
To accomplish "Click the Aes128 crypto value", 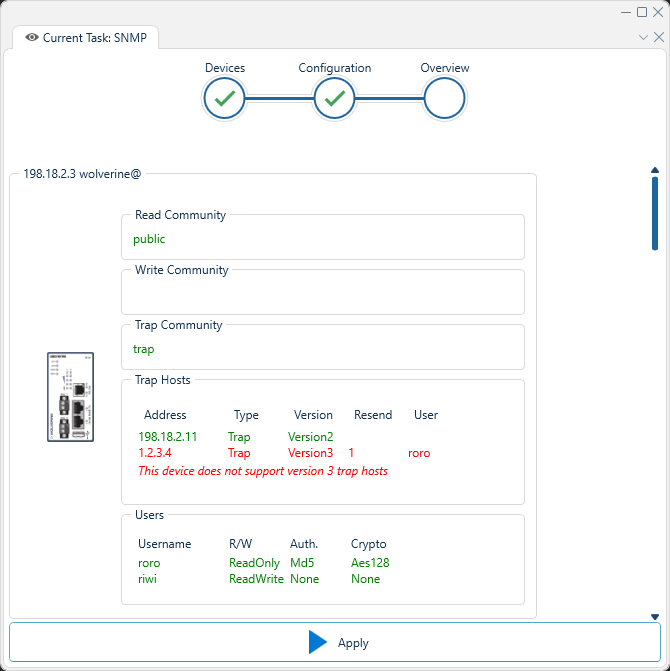I will pyautogui.click(x=370, y=562).
